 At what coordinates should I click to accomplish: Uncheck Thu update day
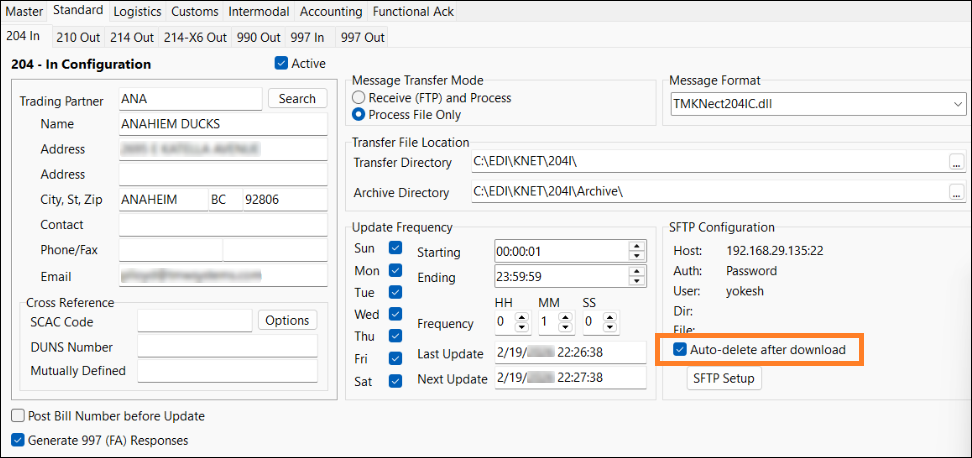pos(395,336)
